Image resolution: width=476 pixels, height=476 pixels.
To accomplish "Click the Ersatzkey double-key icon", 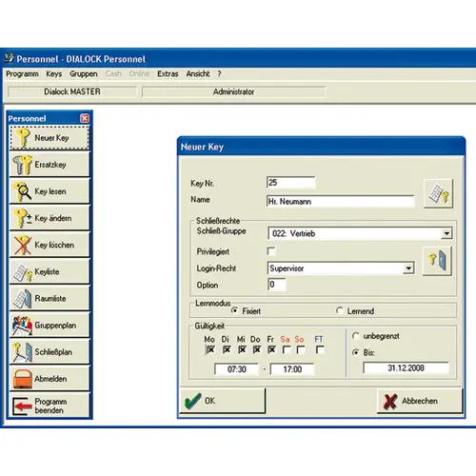I will point(22,165).
